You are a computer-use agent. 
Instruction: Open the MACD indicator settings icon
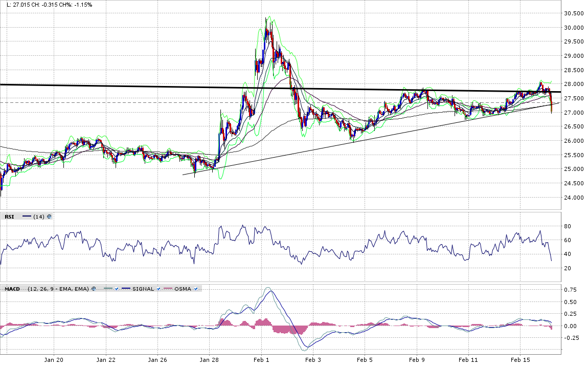point(94,289)
